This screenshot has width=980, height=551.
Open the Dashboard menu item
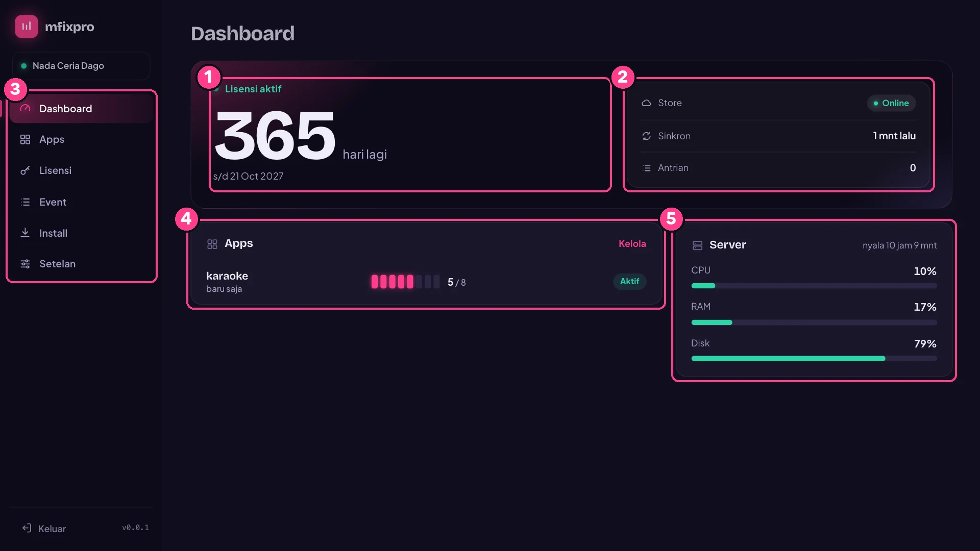pyautogui.click(x=82, y=109)
